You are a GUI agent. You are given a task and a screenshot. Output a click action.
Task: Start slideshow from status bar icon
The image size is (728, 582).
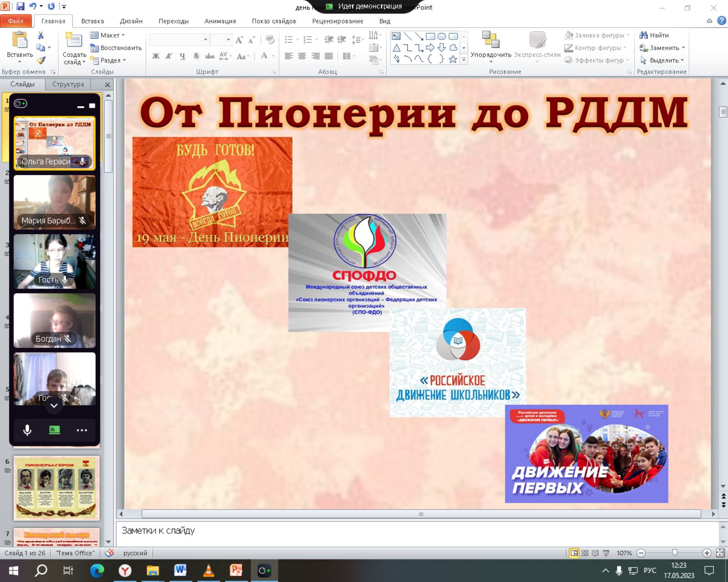pos(606,553)
